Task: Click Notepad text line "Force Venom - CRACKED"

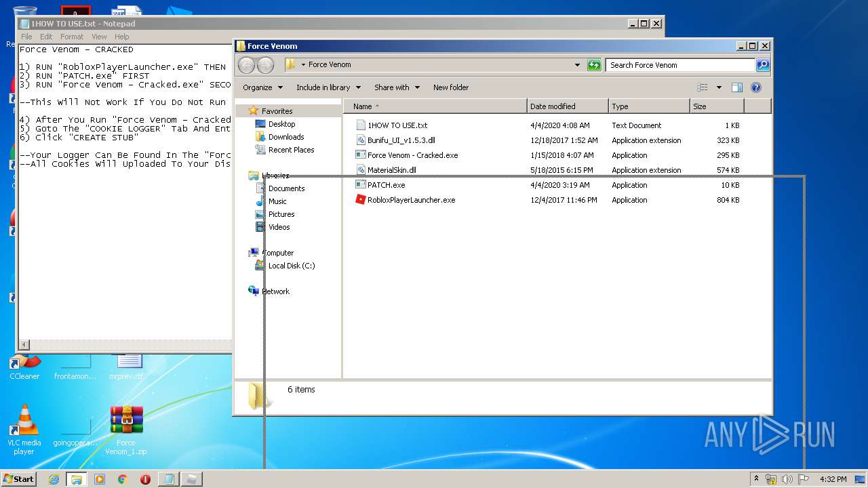Action: pyautogui.click(x=77, y=49)
